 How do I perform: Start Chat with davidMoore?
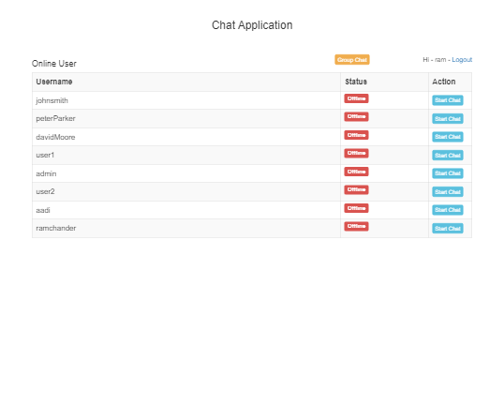click(x=448, y=137)
